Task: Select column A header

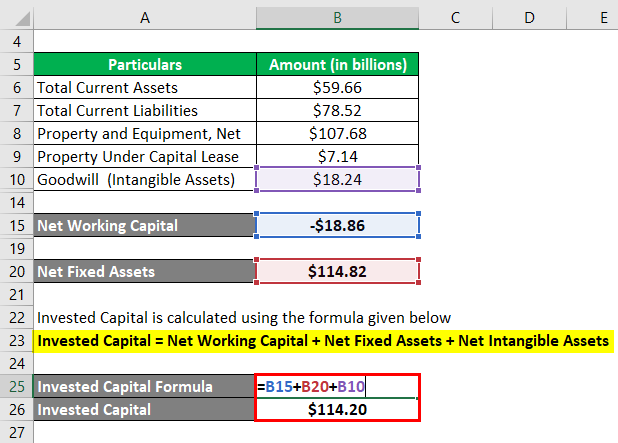Action: click(x=144, y=18)
